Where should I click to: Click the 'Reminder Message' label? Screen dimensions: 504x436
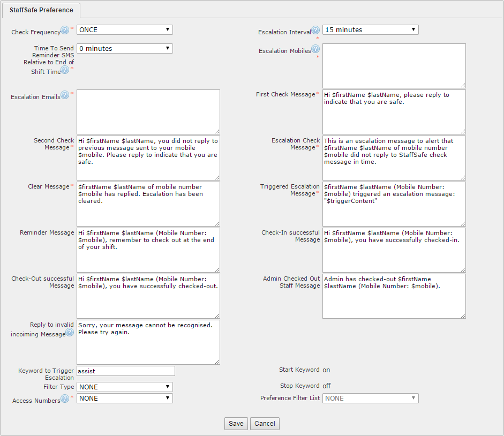[x=47, y=232]
